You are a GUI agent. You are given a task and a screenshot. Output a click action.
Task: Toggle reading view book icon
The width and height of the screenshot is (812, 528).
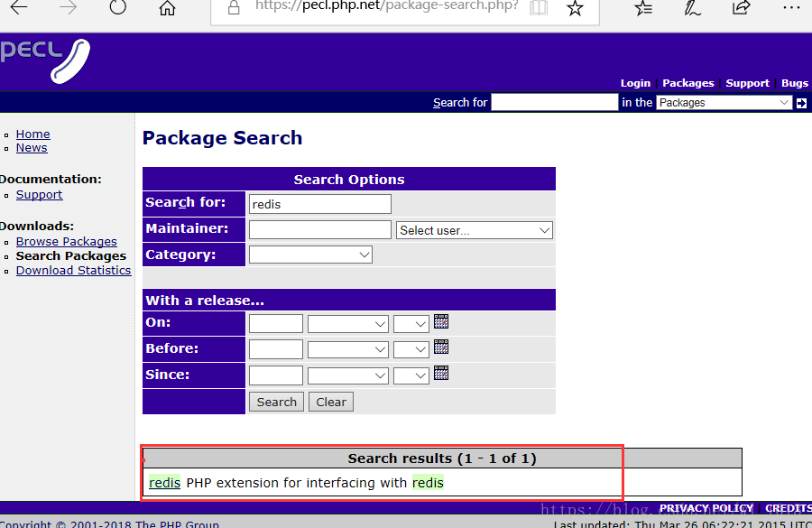pos(539,7)
